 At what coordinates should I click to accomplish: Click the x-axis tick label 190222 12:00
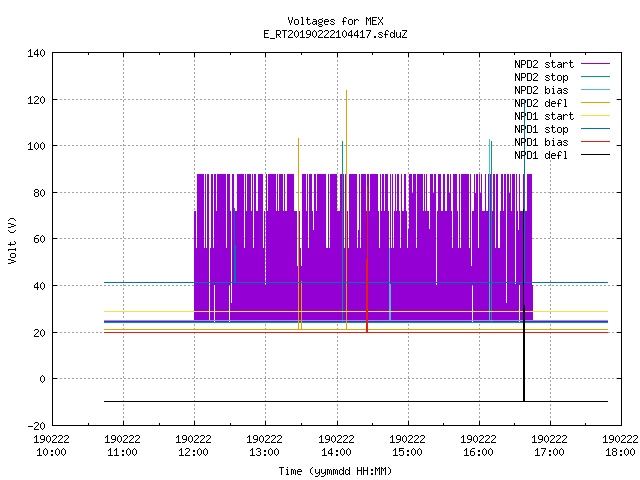pyautogui.click(x=193, y=446)
